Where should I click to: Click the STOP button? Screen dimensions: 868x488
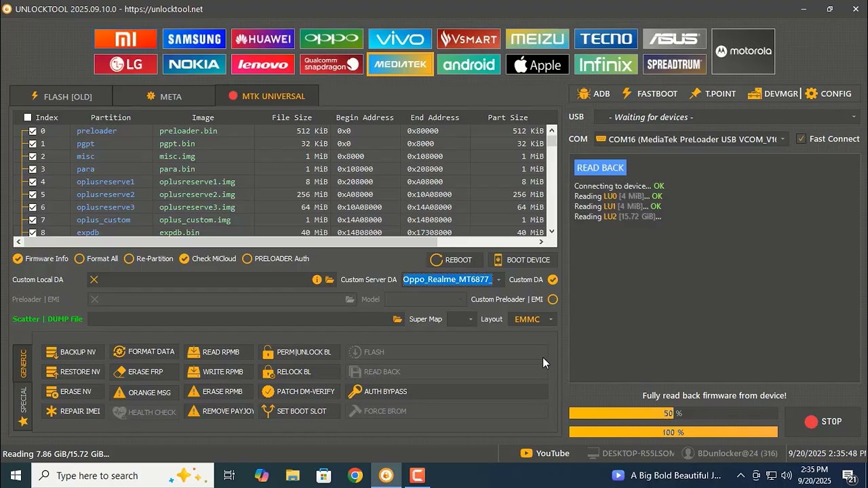(823, 422)
